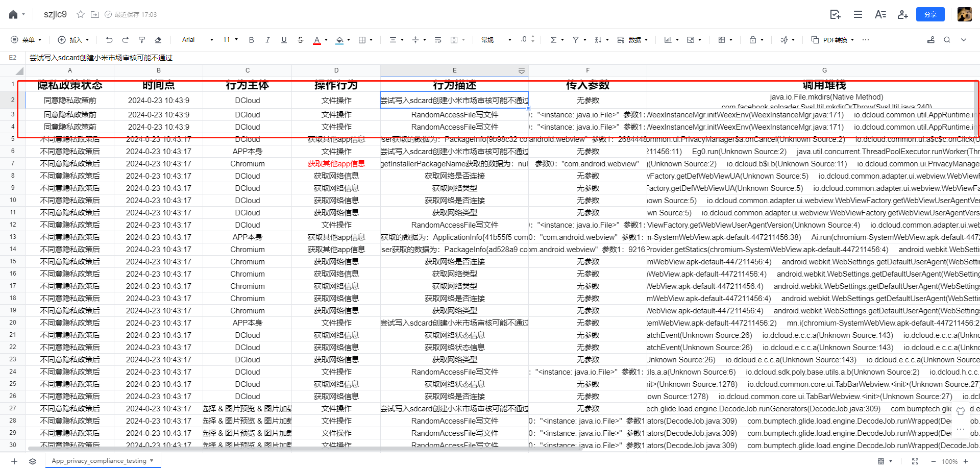
Task: Open the sheet tab dropdown arrow
Action: click(x=152, y=461)
